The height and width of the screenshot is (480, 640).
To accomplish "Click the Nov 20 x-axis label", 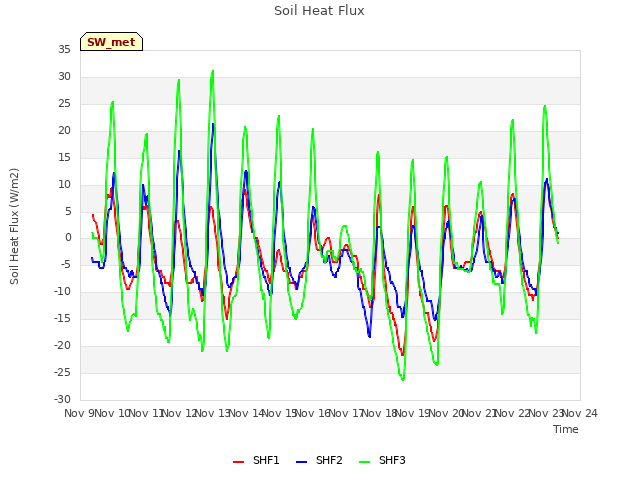I will 446,413.
